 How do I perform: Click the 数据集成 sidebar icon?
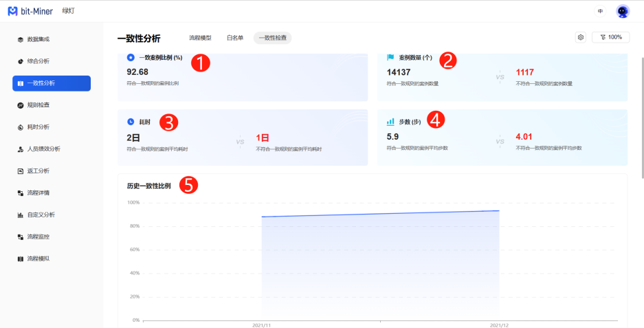[x=21, y=39]
